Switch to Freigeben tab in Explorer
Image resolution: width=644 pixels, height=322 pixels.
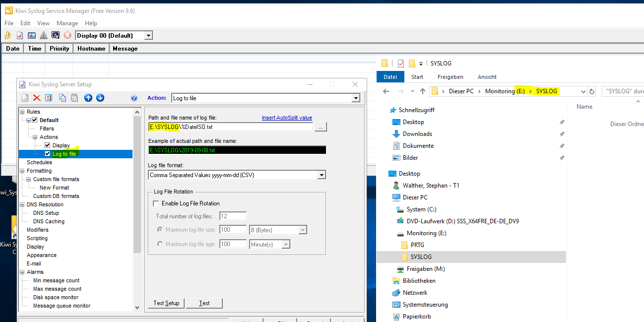point(451,77)
